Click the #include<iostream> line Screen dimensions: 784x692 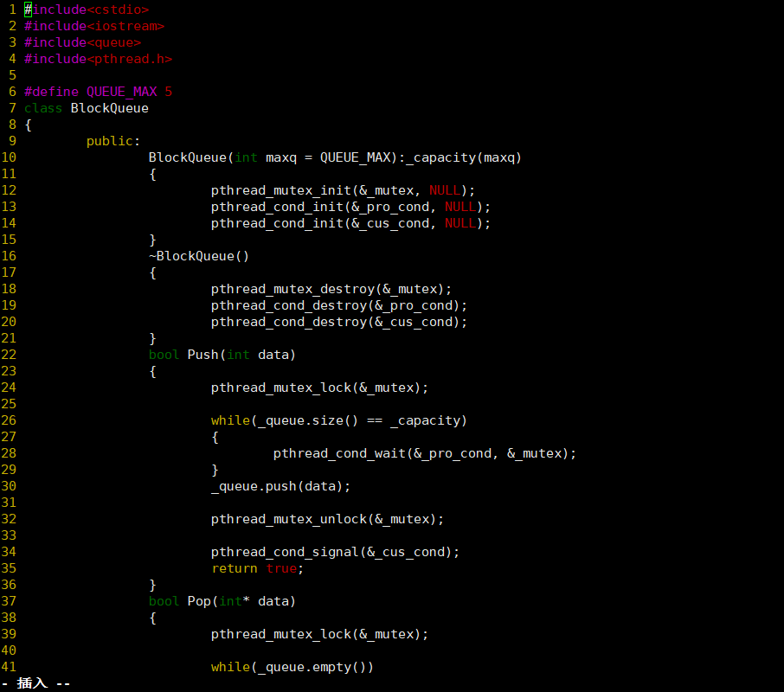click(94, 26)
